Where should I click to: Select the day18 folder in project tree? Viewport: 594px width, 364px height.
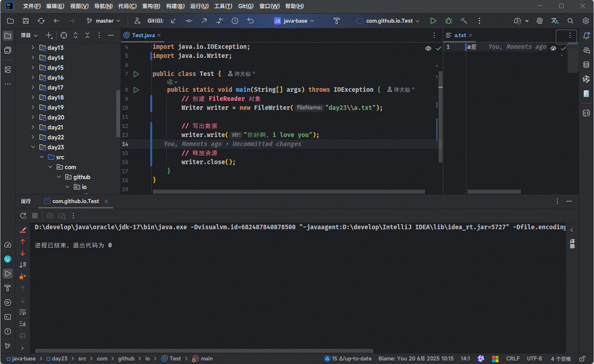click(x=55, y=98)
